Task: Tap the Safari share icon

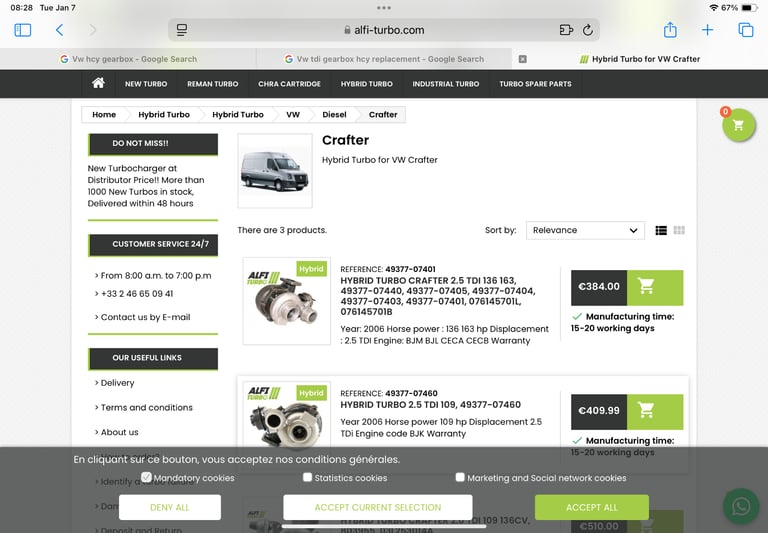Action: [670, 30]
